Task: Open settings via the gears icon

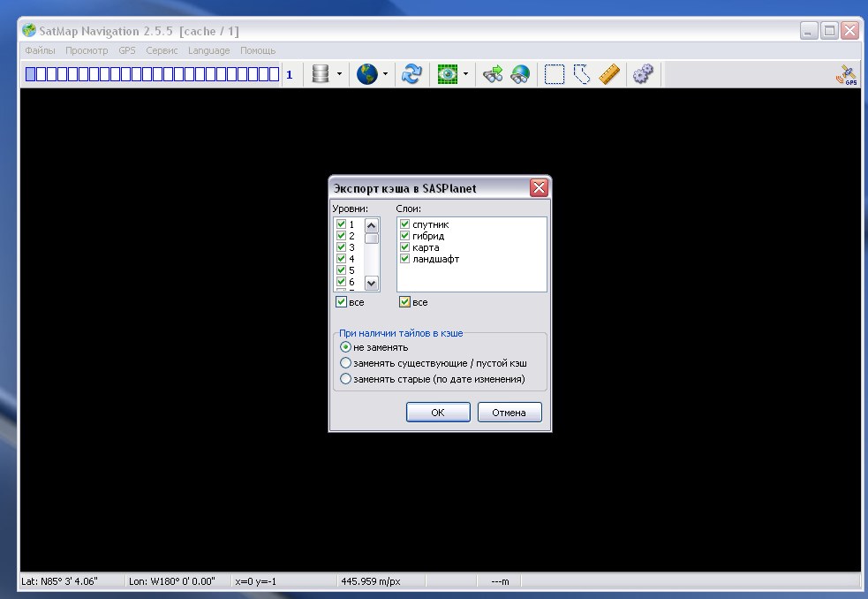Action: click(643, 73)
